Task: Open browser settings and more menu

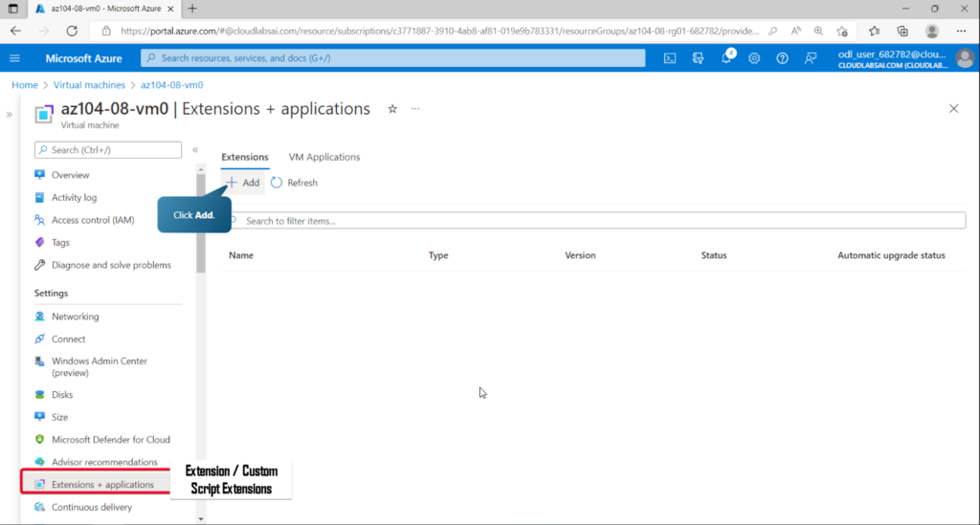Action: tap(961, 31)
